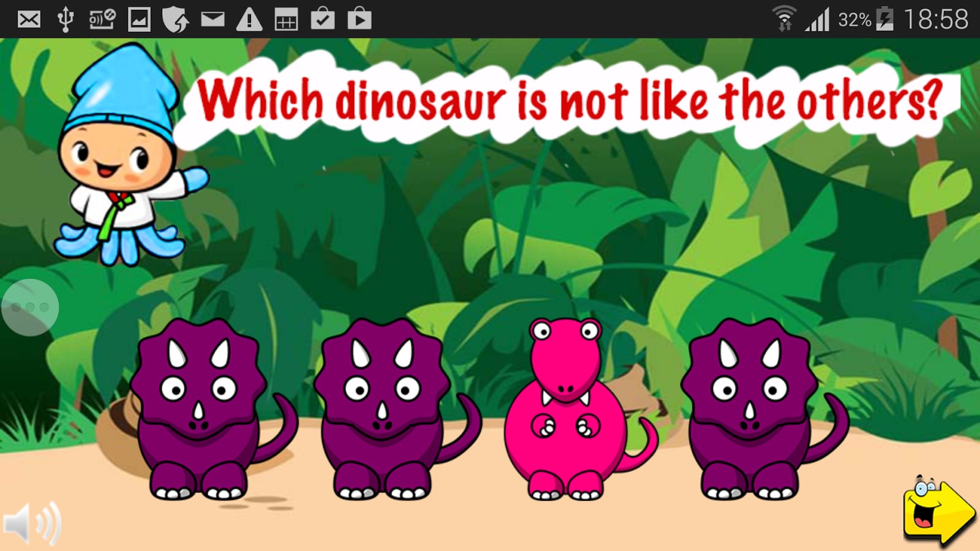Tap the cellular signal bars icon

point(817,20)
